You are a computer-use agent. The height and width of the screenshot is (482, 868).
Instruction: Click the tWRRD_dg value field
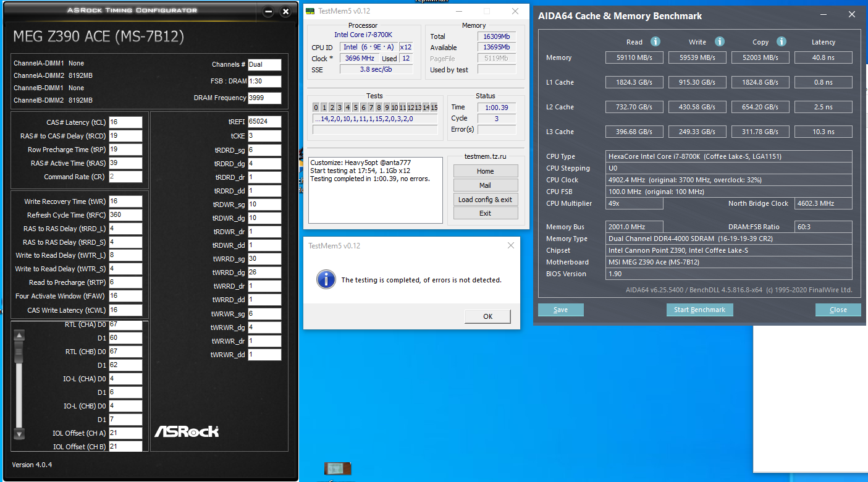tap(264, 273)
